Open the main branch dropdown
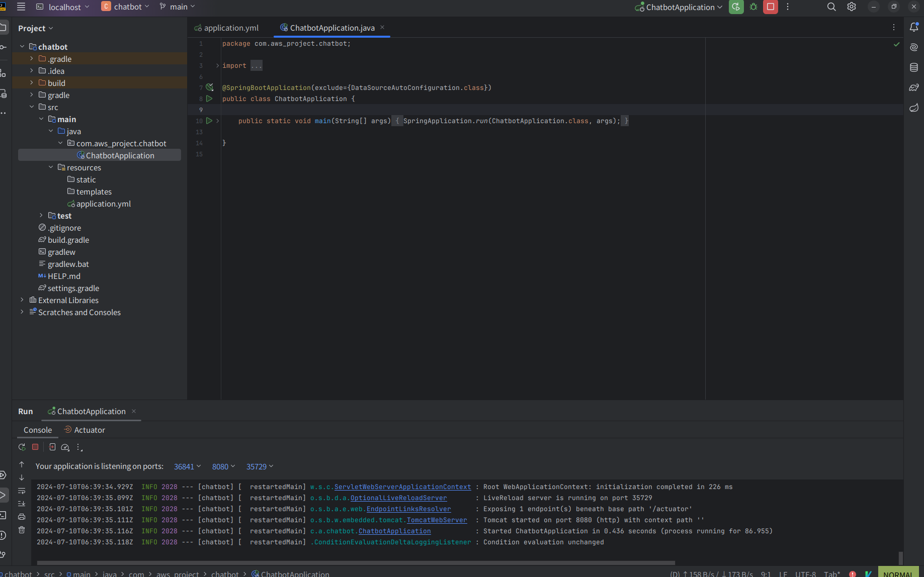The height and width of the screenshot is (577, 924). tap(178, 7)
